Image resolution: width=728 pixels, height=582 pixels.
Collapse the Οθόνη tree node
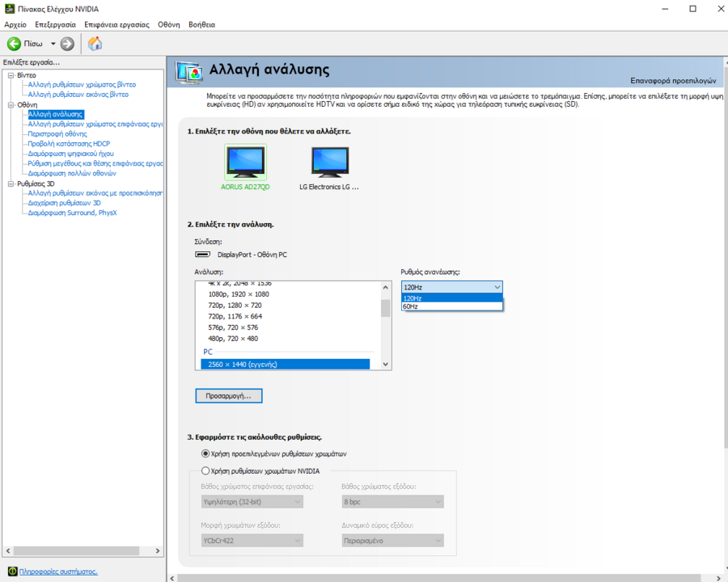[11, 105]
